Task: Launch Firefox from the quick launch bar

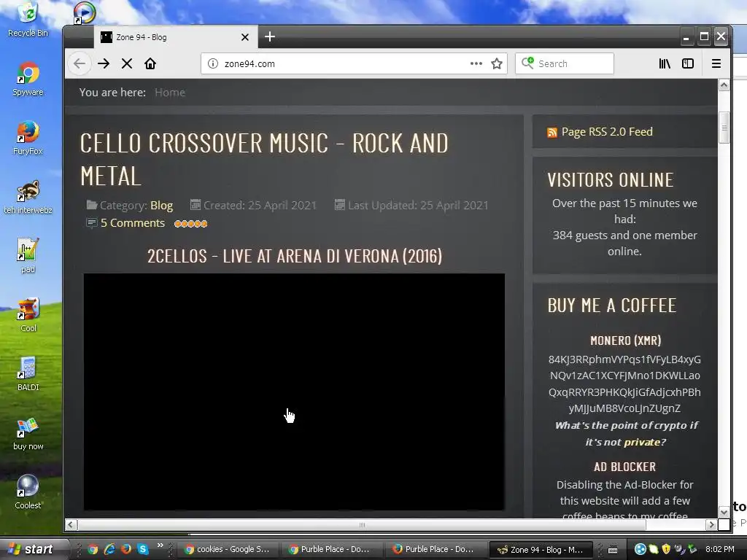Action: pos(126,549)
